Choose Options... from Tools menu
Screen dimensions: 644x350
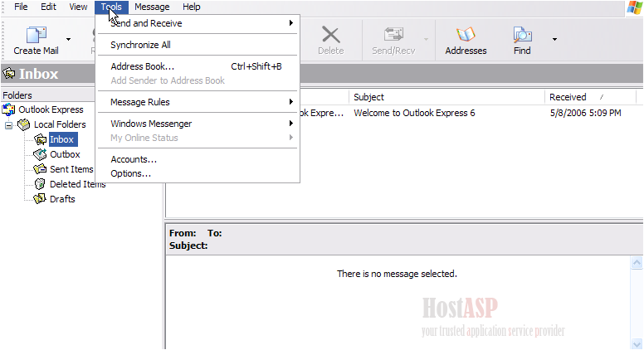(x=198, y=173)
